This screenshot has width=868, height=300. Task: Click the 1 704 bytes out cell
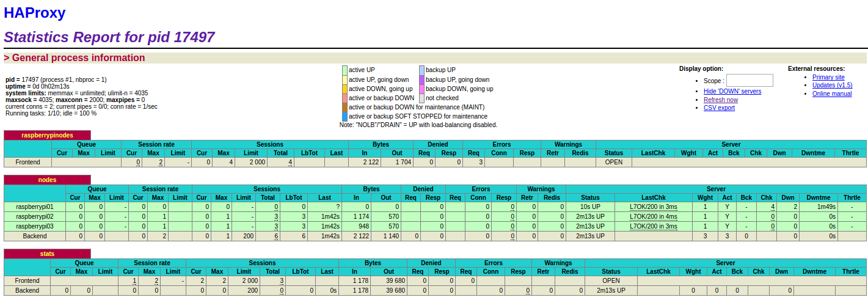[x=398, y=162]
